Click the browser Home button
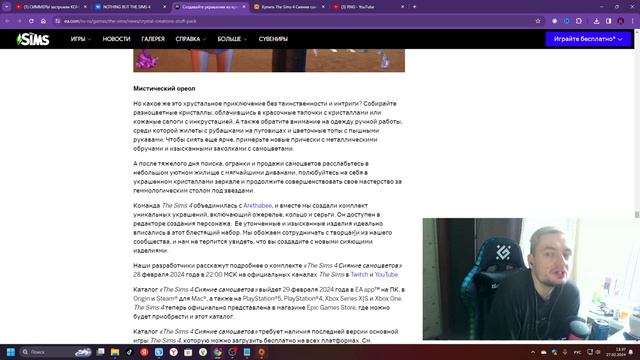 (43, 21)
